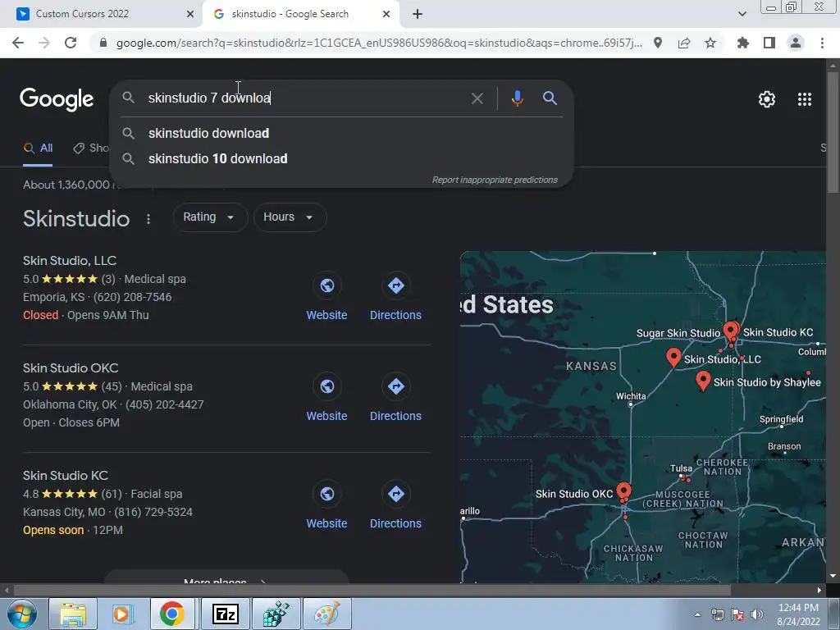Close the skinstudio Google Search tab
The height and width of the screenshot is (630, 840).
click(386, 14)
